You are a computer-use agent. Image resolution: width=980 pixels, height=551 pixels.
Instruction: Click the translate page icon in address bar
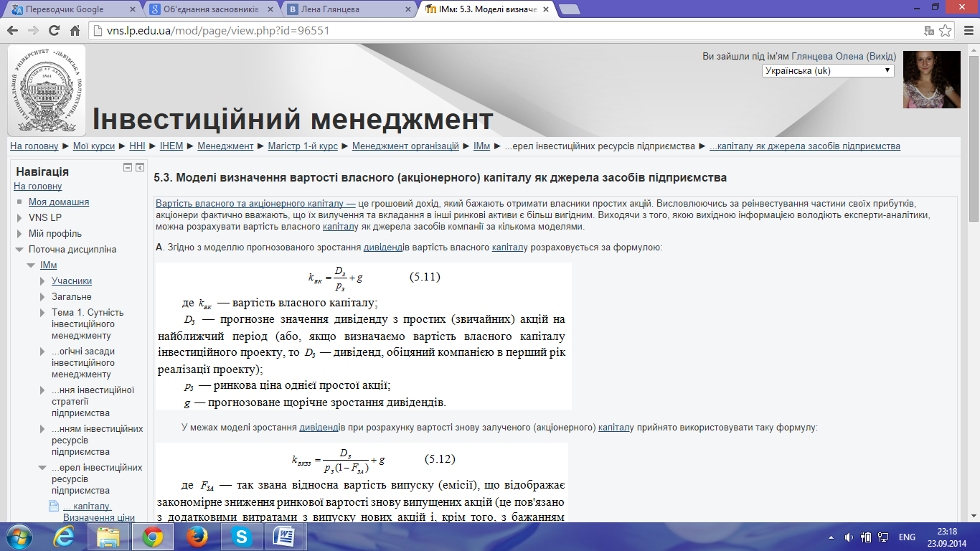(x=929, y=31)
